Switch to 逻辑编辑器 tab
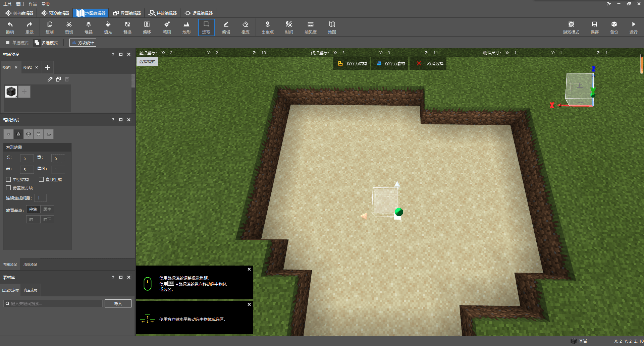Screen dimensions: 644x346 (x=199, y=13)
